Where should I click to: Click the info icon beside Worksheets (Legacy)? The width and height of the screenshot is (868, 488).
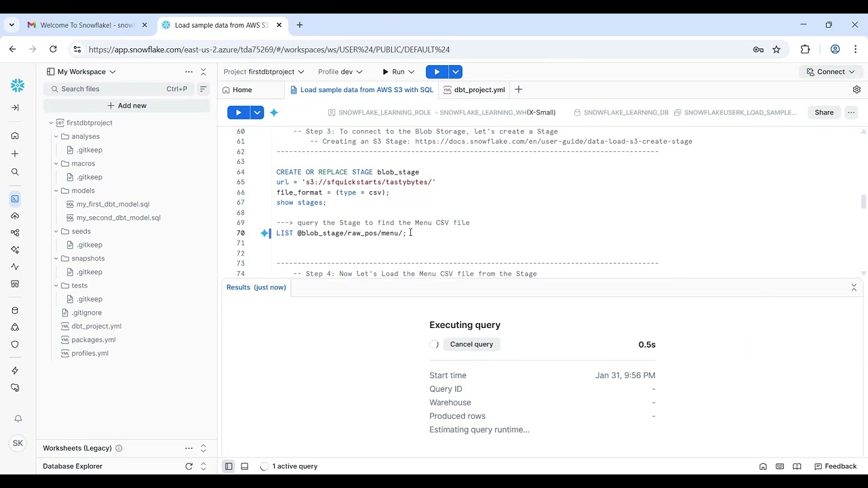119,448
